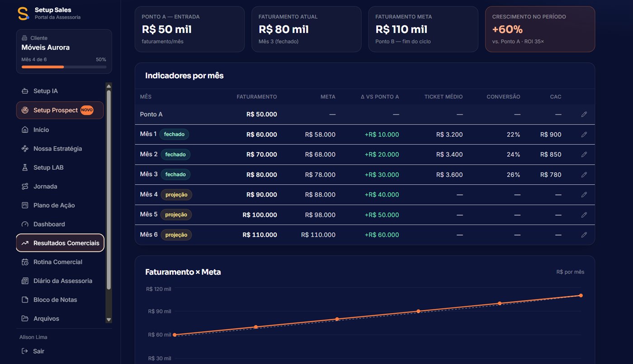The image size is (633, 364).
Task: Click the Jornada route icon
Action: [x=25, y=187]
